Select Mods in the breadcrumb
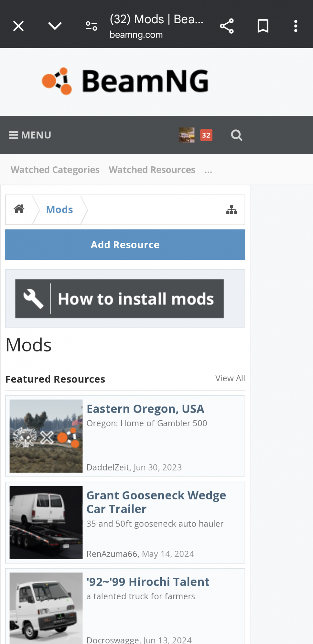The image size is (313, 644). [60, 210]
